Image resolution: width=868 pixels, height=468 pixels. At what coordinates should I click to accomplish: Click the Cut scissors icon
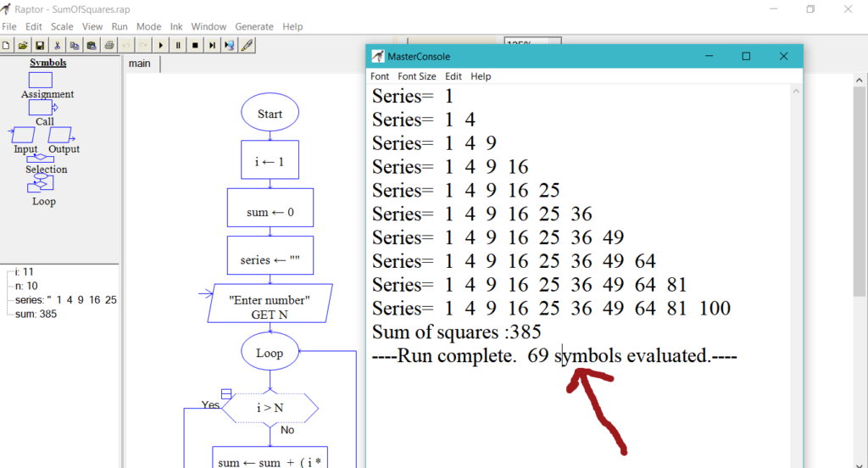click(58, 45)
